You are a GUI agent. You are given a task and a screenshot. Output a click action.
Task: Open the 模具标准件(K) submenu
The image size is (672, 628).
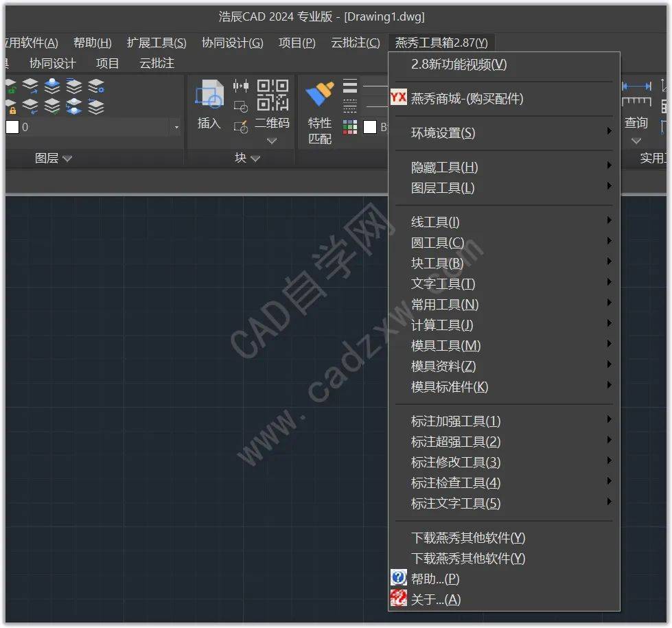(x=504, y=386)
